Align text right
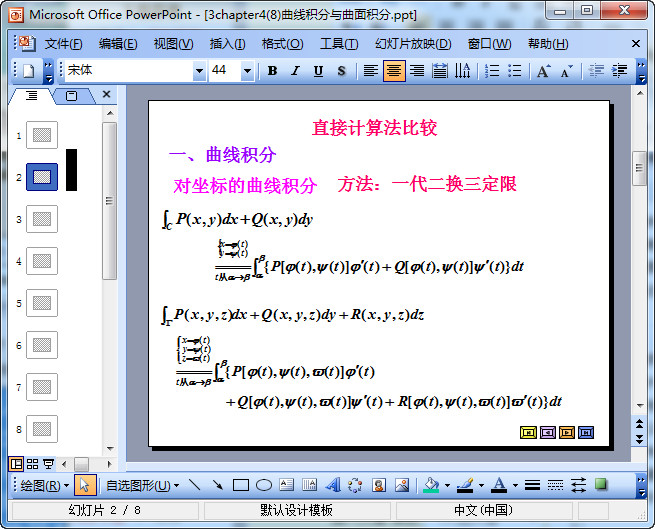Image resolution: width=655 pixels, height=529 pixels. [x=417, y=71]
